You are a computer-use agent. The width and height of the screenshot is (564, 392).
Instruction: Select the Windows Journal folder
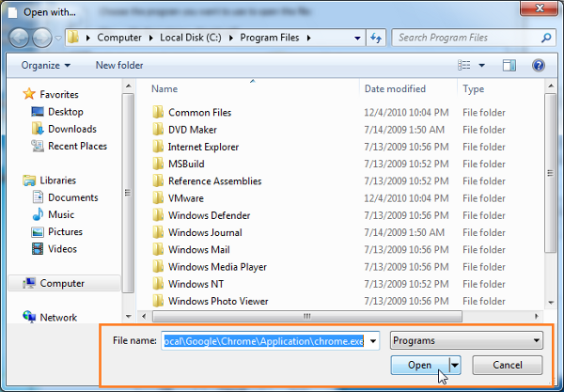[205, 233]
